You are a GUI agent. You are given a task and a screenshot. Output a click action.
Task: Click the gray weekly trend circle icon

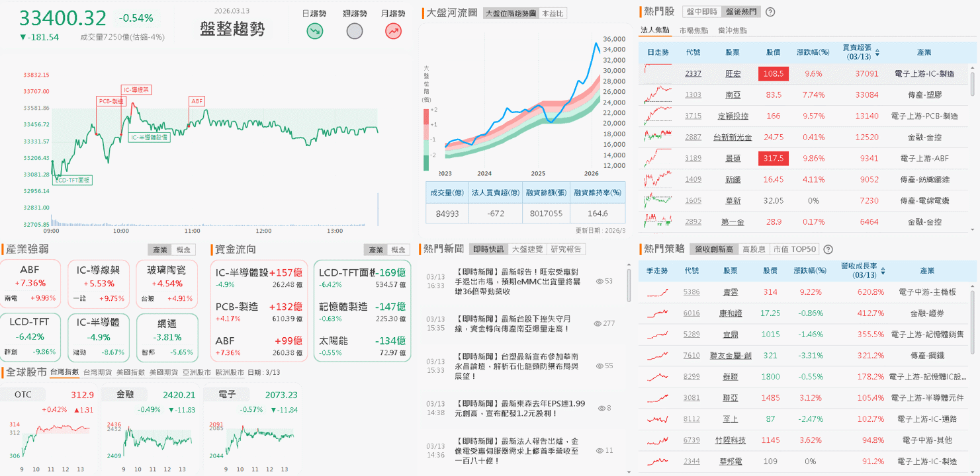point(355,30)
